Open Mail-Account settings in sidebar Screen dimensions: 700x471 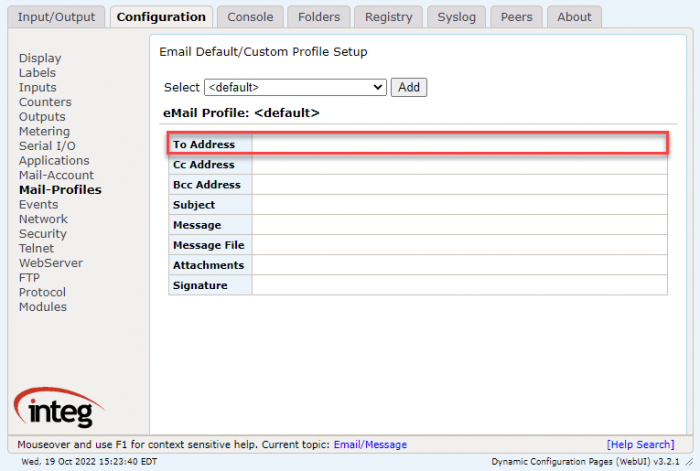[56, 175]
